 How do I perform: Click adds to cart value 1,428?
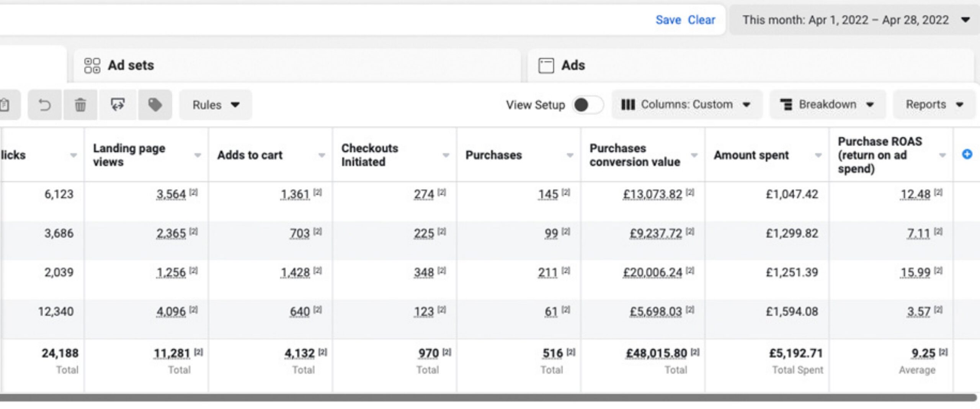click(x=295, y=272)
